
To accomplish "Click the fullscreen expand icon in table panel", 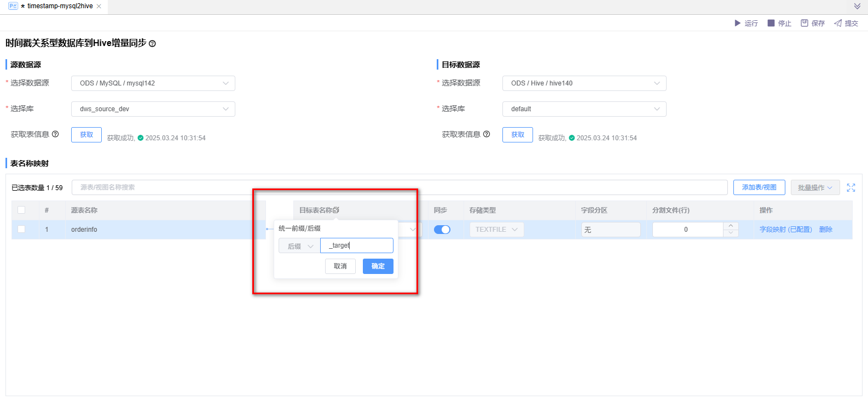I will (851, 188).
